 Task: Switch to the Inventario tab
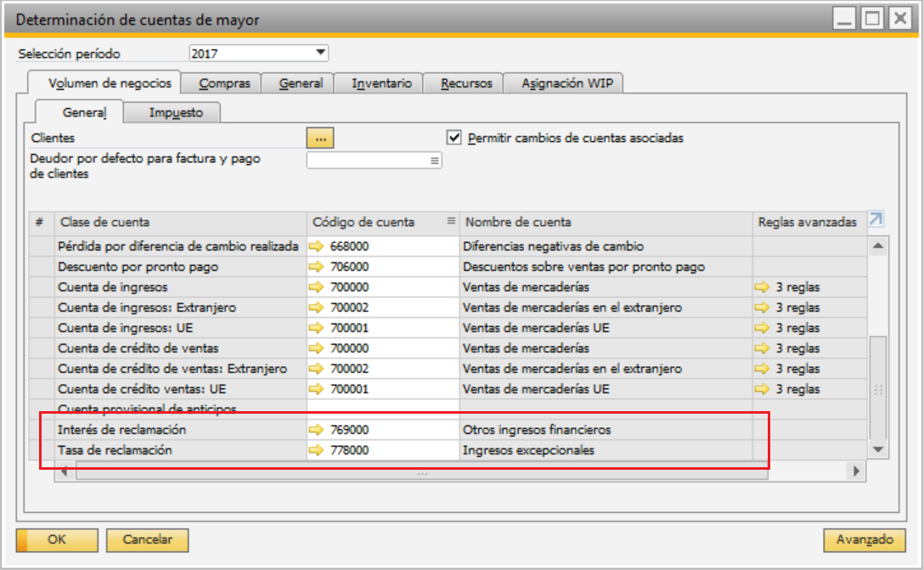(x=381, y=83)
